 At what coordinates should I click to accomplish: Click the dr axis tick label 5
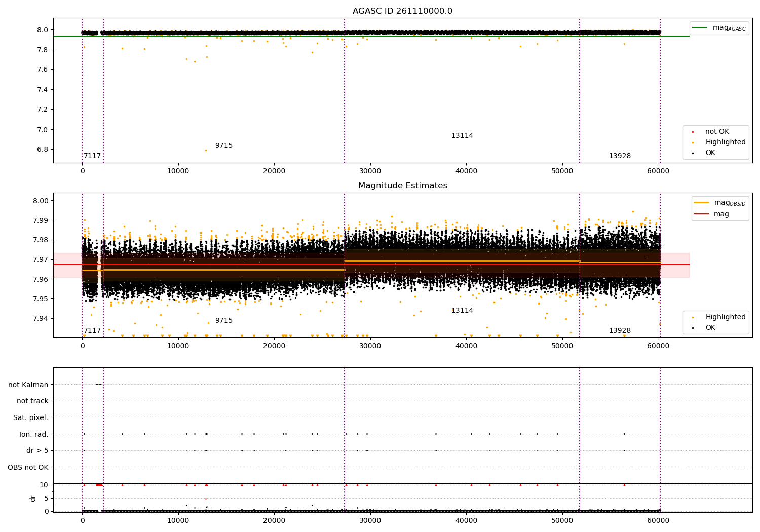[47, 498]
